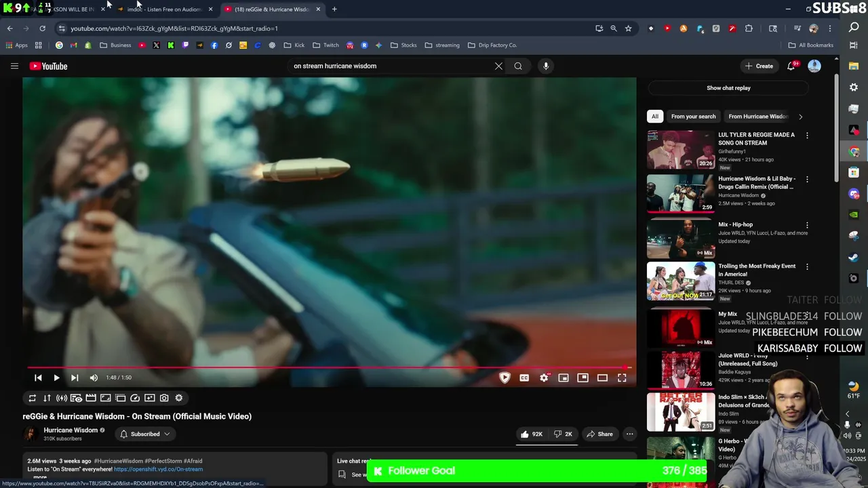Image resolution: width=868 pixels, height=488 pixels.
Task: Open the enhancer toolbar settings gear
Action: point(179,398)
